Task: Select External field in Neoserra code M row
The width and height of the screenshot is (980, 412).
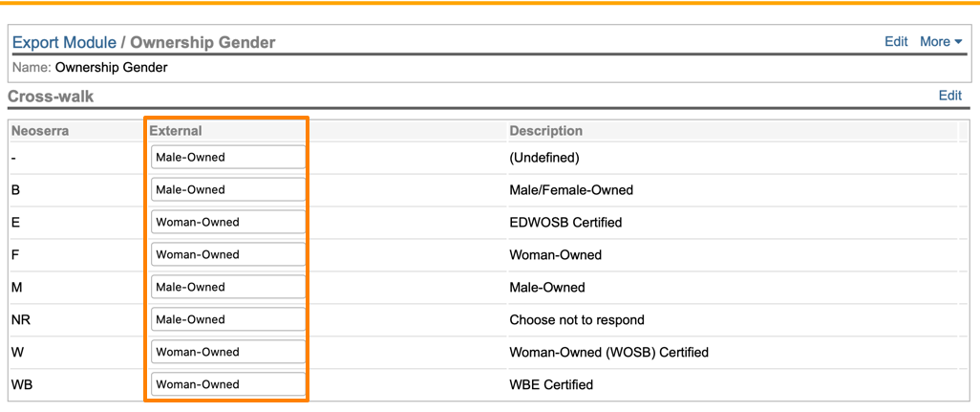Action: tap(227, 288)
